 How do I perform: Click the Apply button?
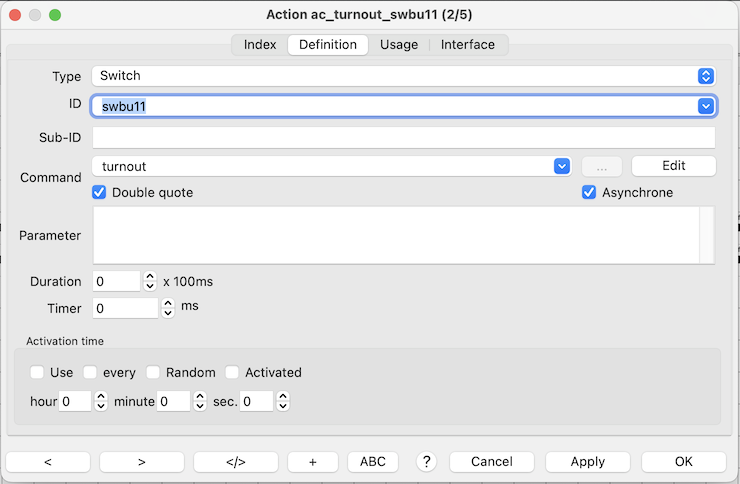pos(587,461)
